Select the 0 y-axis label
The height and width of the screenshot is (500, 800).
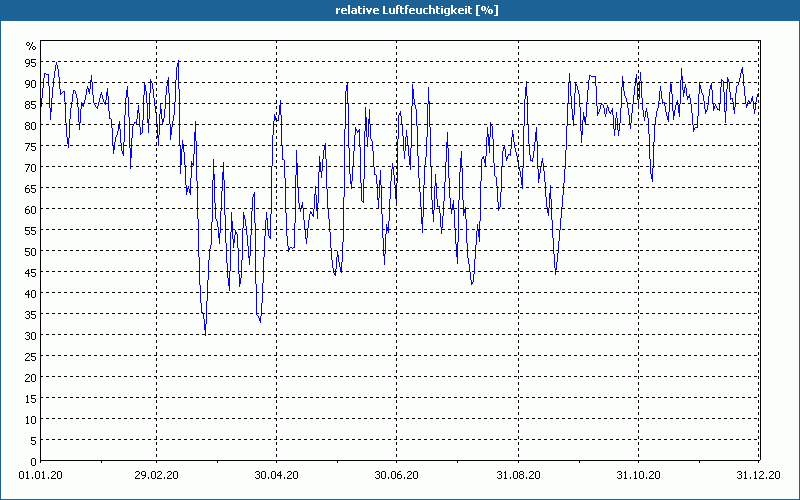(x=34, y=462)
